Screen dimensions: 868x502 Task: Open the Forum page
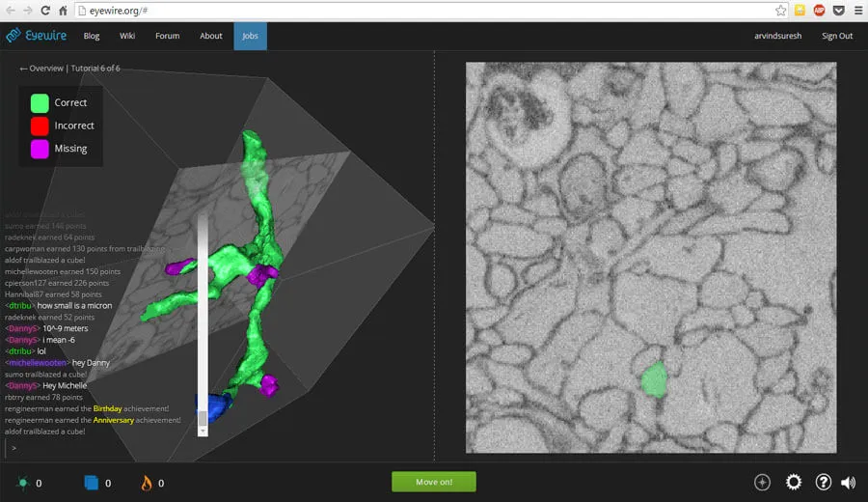point(167,36)
